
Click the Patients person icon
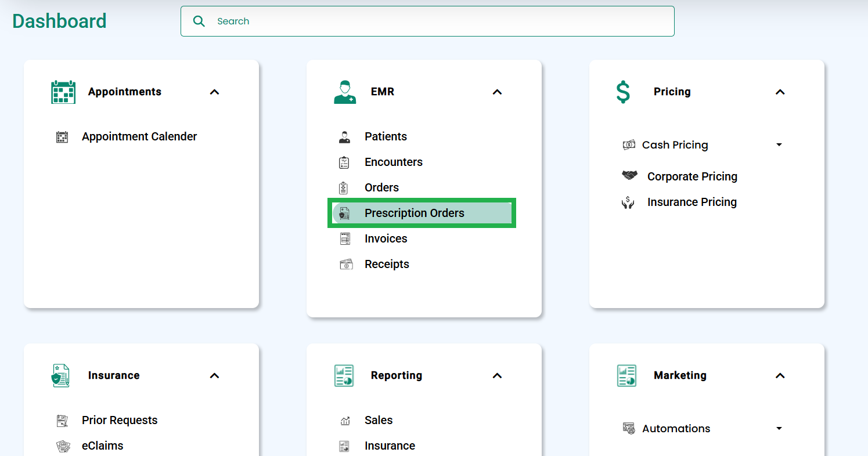click(344, 137)
